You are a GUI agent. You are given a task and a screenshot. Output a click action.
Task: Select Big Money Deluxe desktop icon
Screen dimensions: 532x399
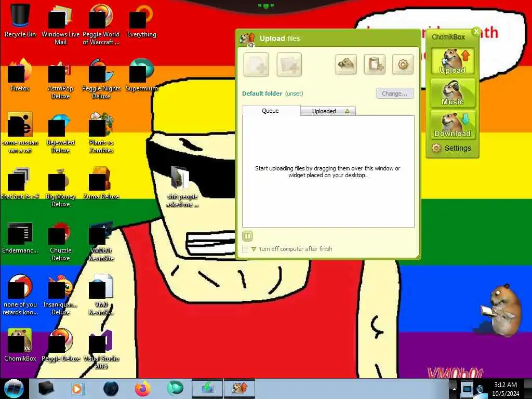pos(60,187)
